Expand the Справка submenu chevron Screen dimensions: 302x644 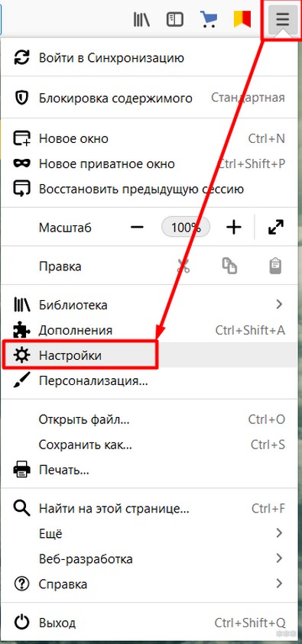280,583
